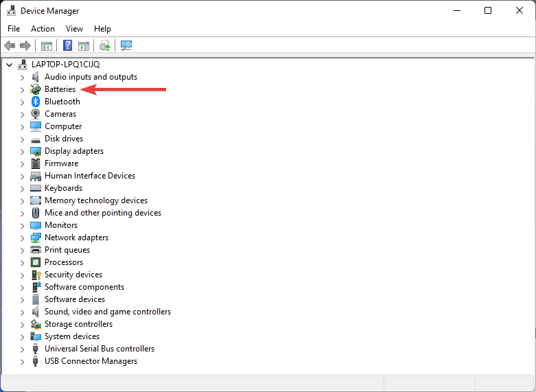This screenshot has height=392, width=536.
Task: Click the Processors chip icon
Action: click(x=36, y=262)
